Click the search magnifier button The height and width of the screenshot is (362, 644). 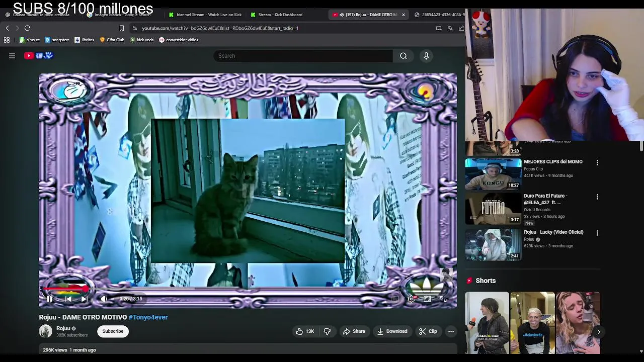[x=404, y=56]
